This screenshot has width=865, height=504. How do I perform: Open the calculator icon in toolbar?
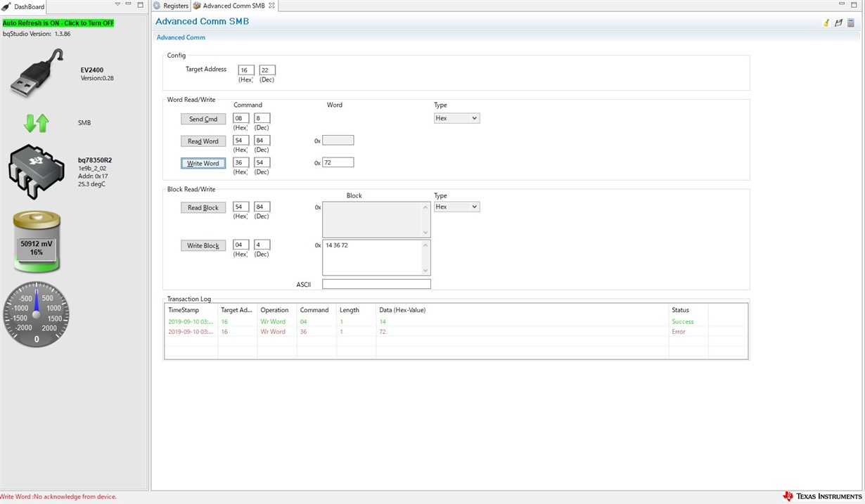tap(850, 23)
